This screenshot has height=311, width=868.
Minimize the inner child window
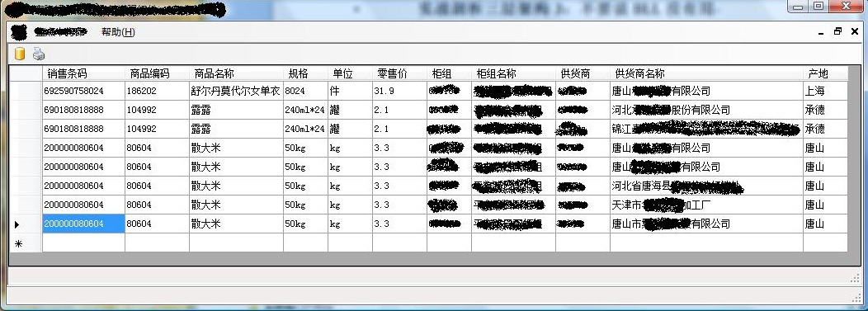pos(821,33)
